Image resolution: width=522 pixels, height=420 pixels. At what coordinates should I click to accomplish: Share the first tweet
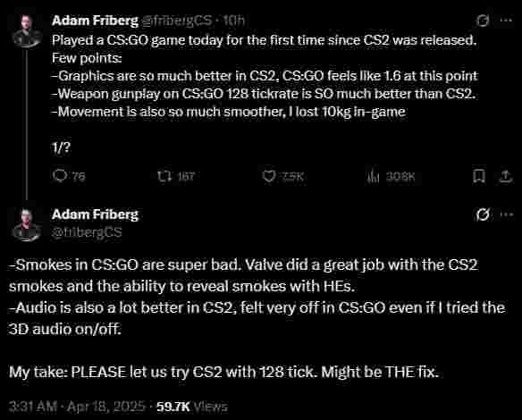pyautogui.click(x=505, y=176)
